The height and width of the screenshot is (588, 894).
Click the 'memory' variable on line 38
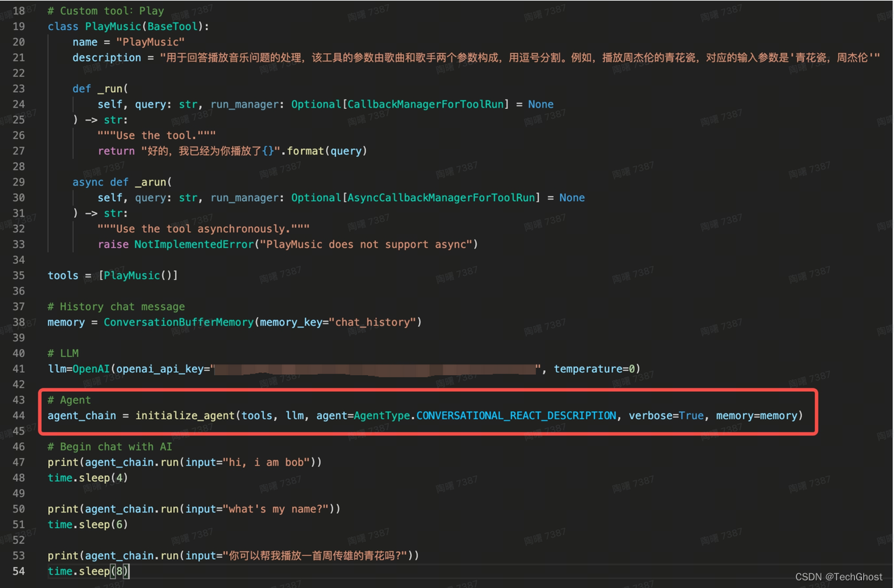(x=66, y=322)
